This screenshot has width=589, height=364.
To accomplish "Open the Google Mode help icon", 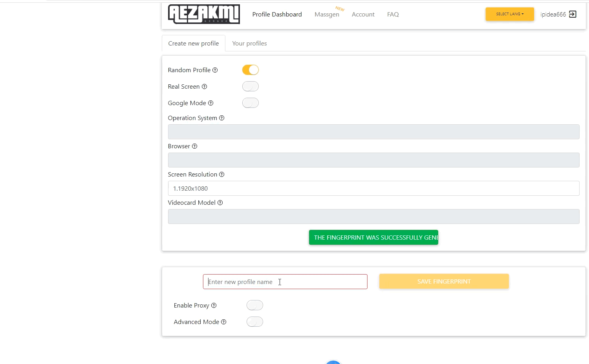I will [210, 103].
